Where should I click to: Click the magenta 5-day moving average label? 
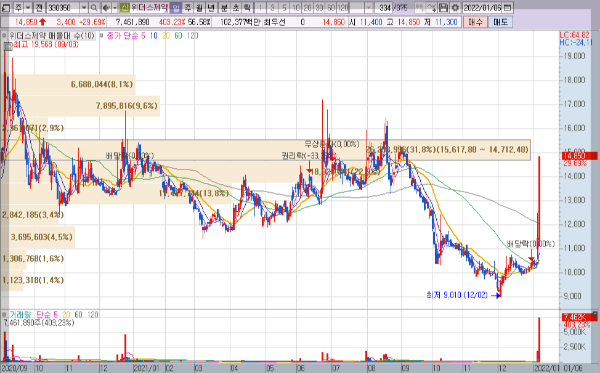point(143,36)
